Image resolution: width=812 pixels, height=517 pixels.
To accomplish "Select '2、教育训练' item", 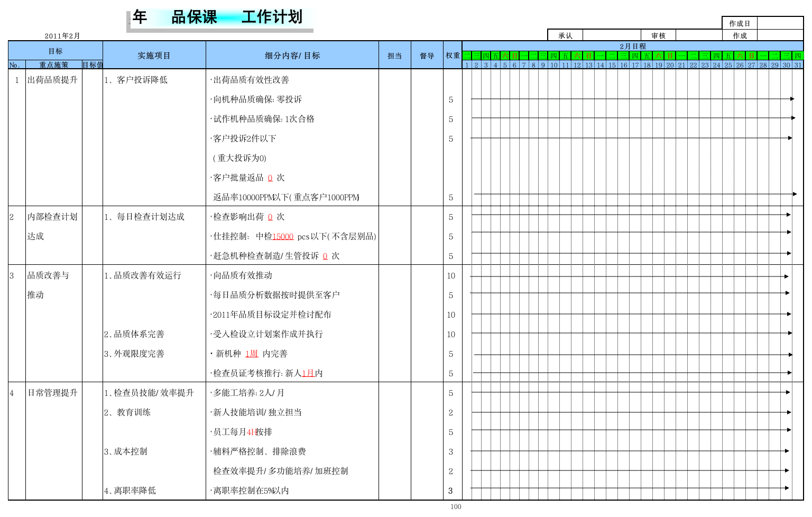I will click(127, 412).
